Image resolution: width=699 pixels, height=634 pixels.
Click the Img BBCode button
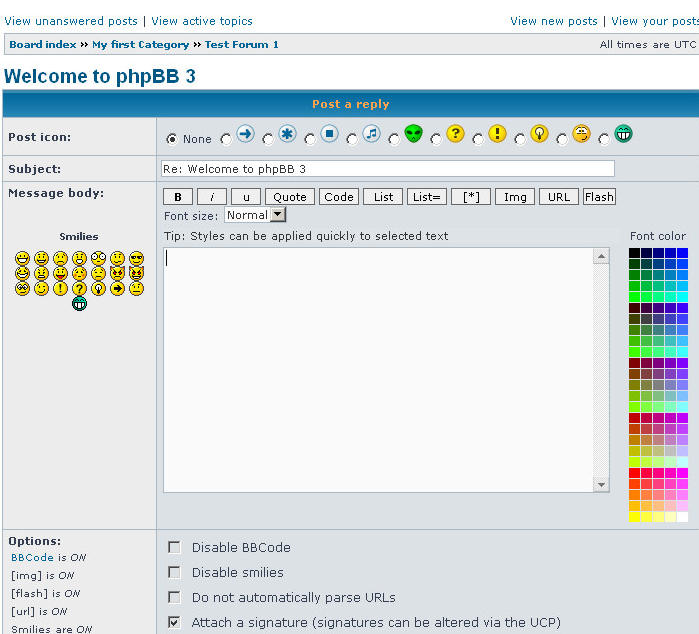point(515,197)
